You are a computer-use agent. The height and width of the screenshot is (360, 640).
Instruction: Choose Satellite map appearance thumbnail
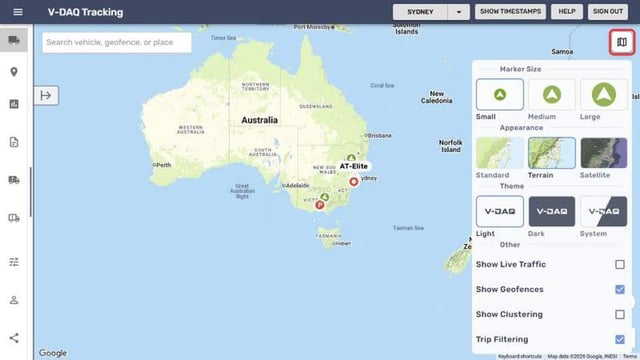(x=604, y=153)
